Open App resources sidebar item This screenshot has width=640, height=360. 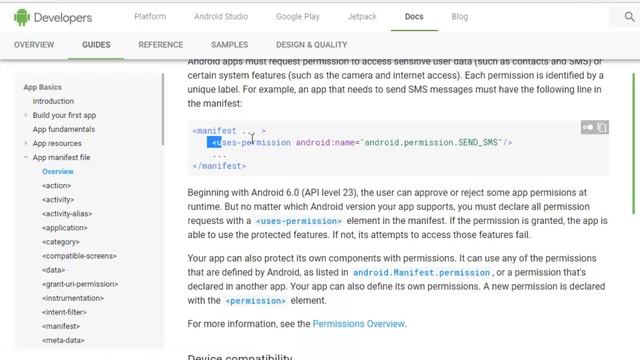pyautogui.click(x=57, y=143)
